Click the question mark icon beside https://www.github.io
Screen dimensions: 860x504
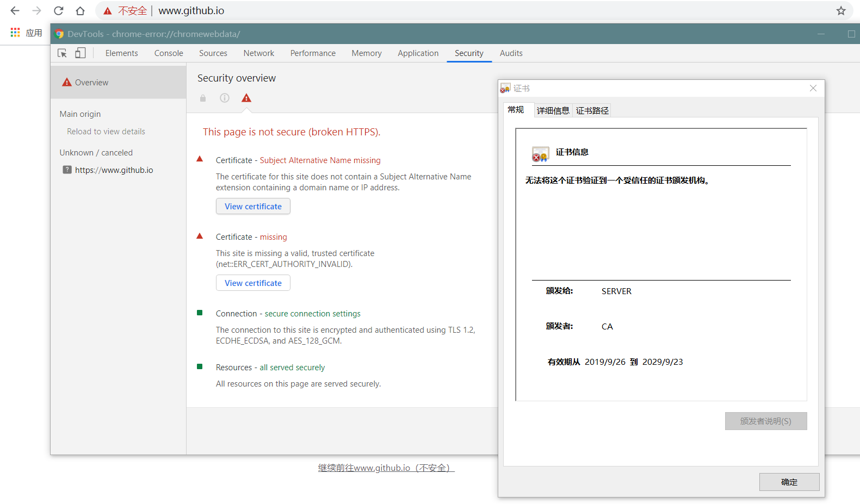(67, 170)
